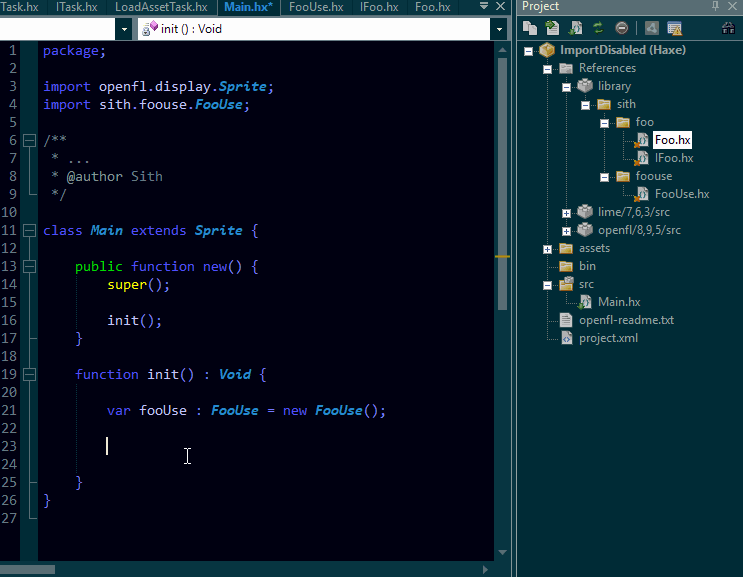Image resolution: width=743 pixels, height=577 pixels.
Task: Select openfl-readme.txt in the project tree
Action: [x=626, y=320]
